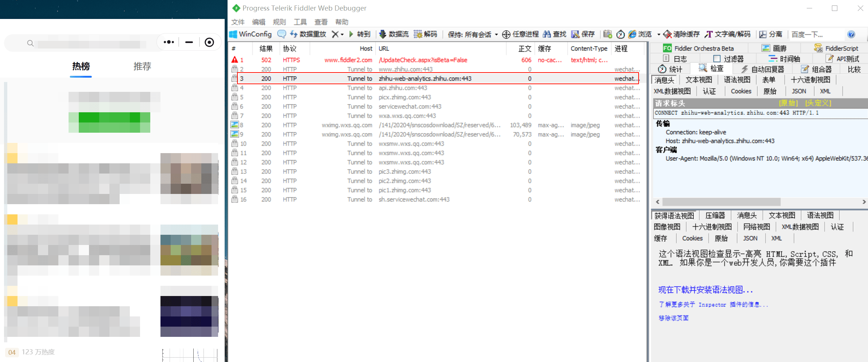Click the camera screenshot icon in toolbar
The image size is (868, 362).
click(x=607, y=34)
